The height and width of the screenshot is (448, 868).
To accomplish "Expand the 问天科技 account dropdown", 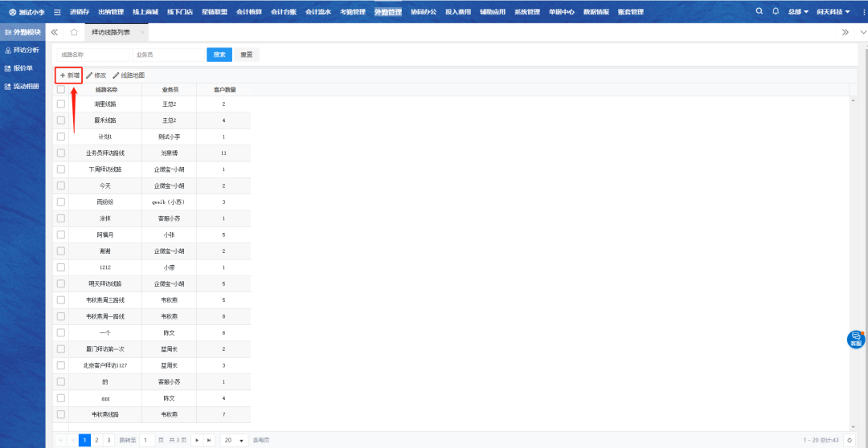I will pos(833,12).
